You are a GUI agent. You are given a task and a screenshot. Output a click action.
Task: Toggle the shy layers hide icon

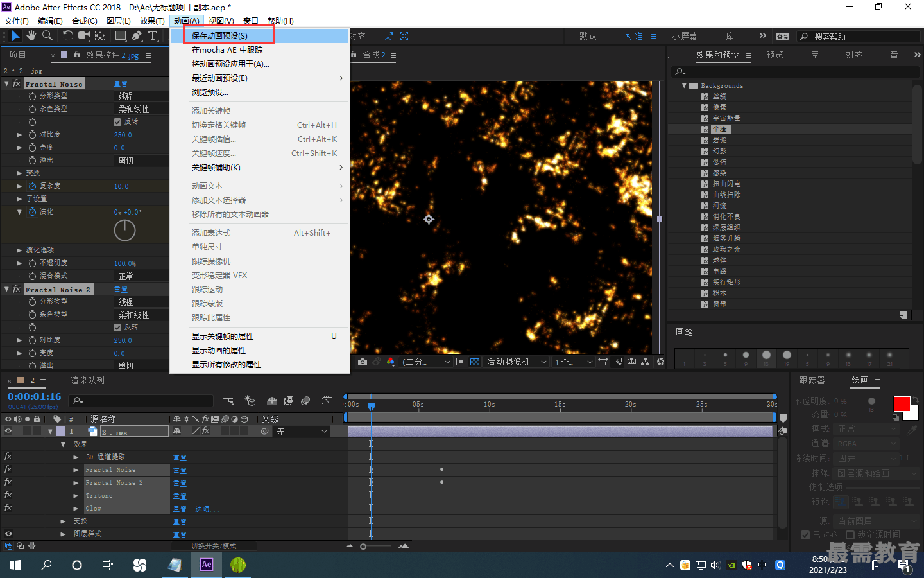click(272, 401)
